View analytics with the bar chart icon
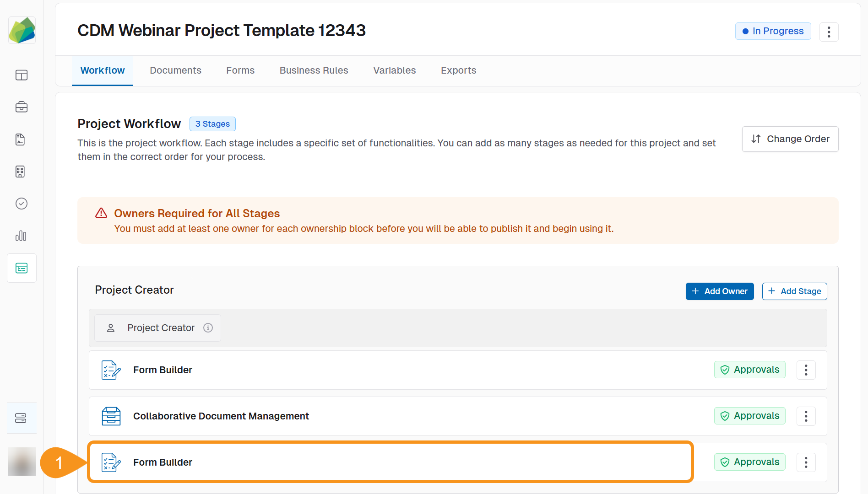This screenshot has height=494, width=868. coord(22,236)
